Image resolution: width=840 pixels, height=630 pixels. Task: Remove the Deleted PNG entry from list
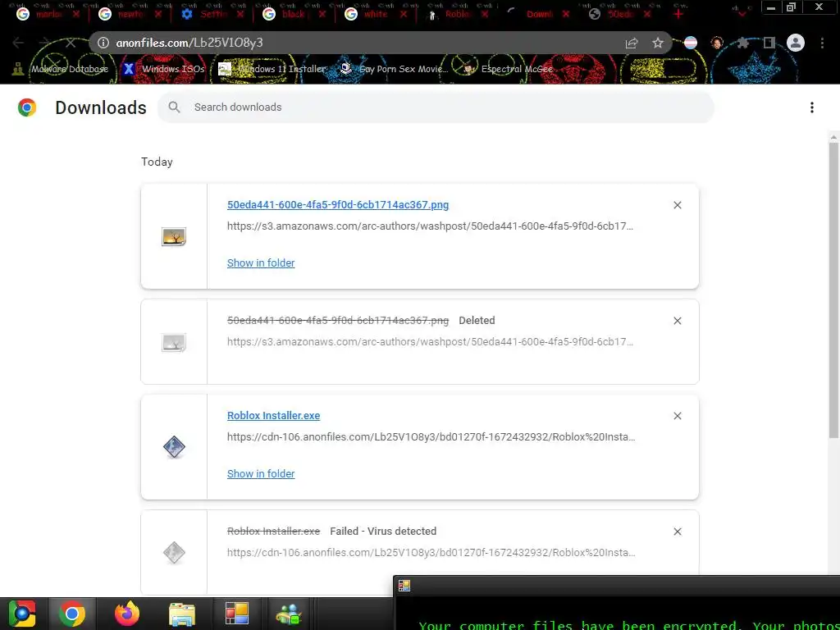677,321
